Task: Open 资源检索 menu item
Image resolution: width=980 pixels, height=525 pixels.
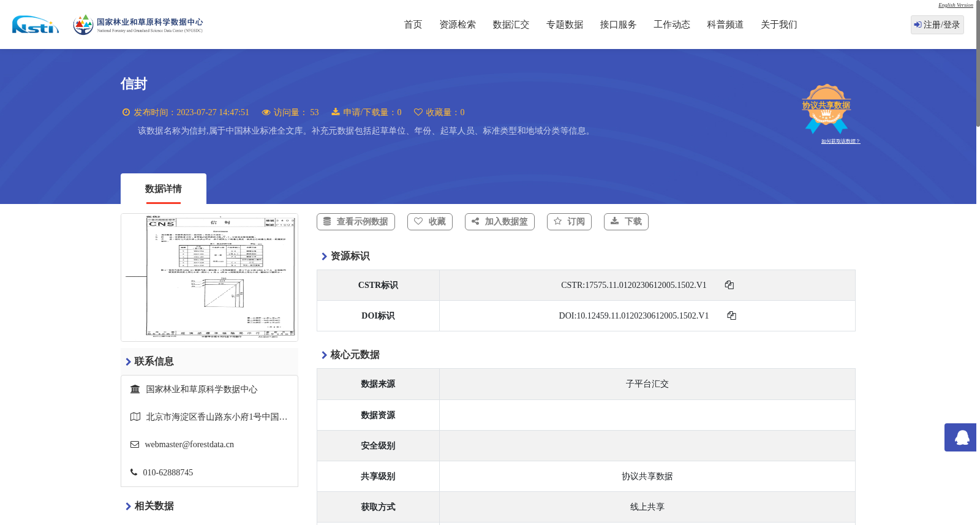Action: tap(458, 25)
